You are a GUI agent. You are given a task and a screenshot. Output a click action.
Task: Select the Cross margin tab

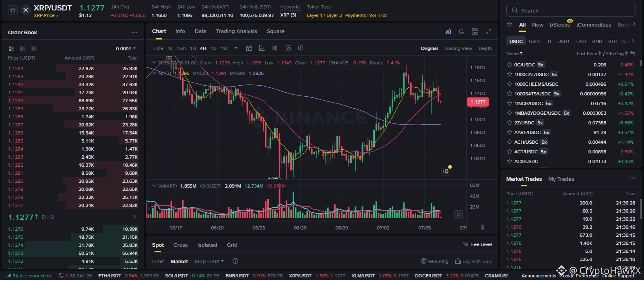tap(180, 245)
